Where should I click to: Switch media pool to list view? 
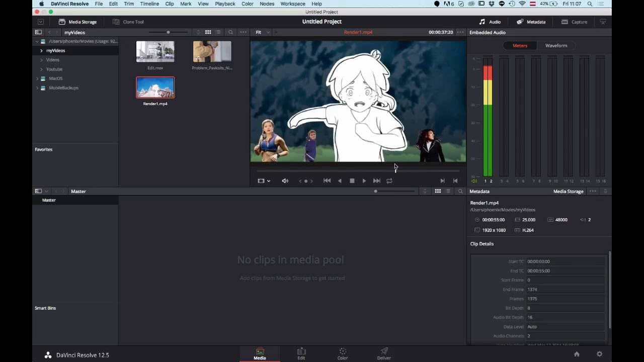(x=448, y=192)
